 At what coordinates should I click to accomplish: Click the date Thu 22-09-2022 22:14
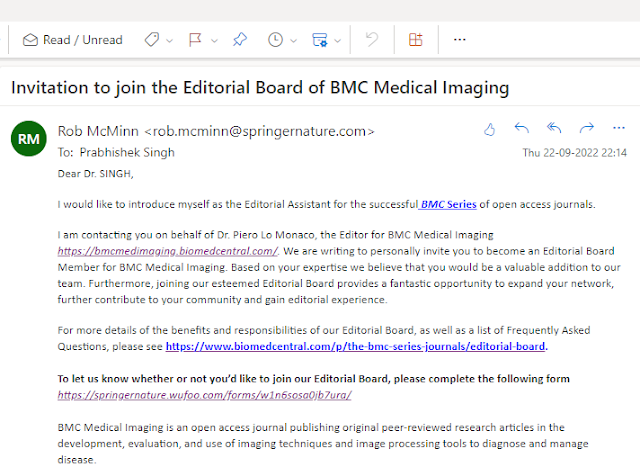(x=575, y=153)
